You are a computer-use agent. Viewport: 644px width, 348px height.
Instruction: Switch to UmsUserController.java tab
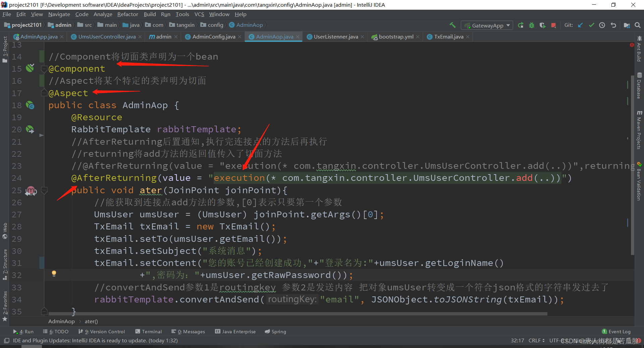pos(107,37)
